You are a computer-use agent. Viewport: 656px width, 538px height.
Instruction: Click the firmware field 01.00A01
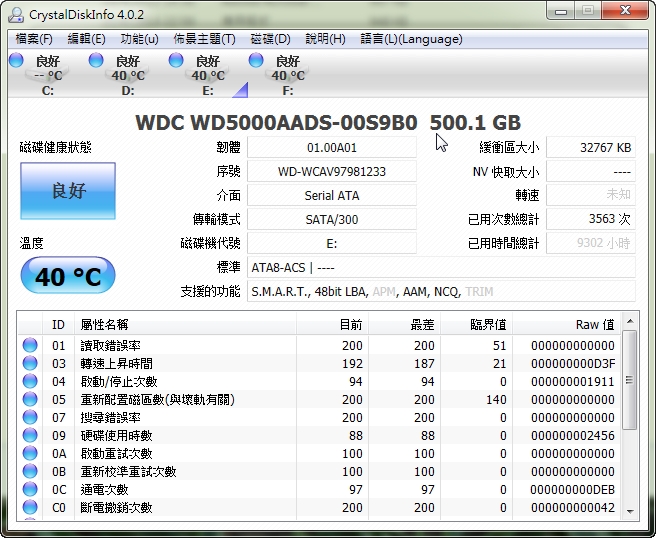coord(332,148)
